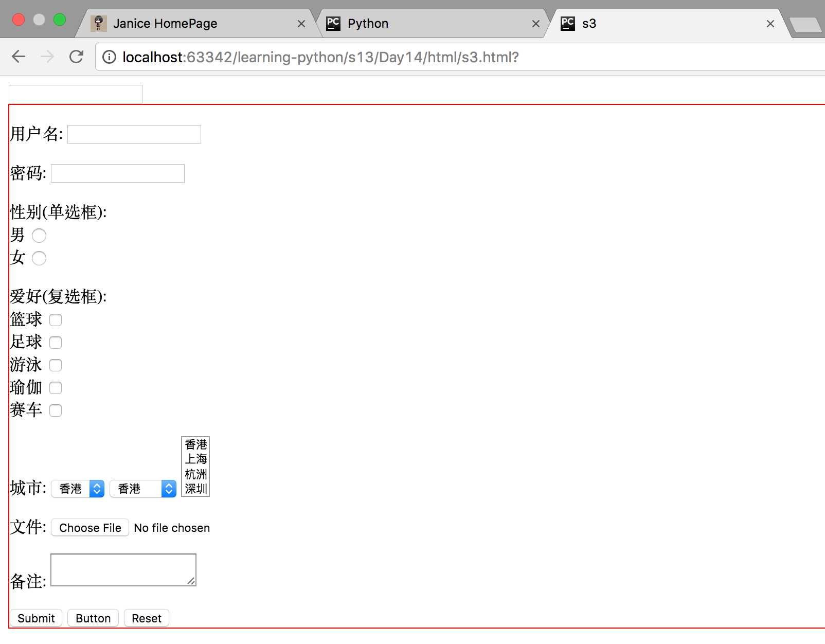Click the Janice HomePage tab favicon

[98, 23]
